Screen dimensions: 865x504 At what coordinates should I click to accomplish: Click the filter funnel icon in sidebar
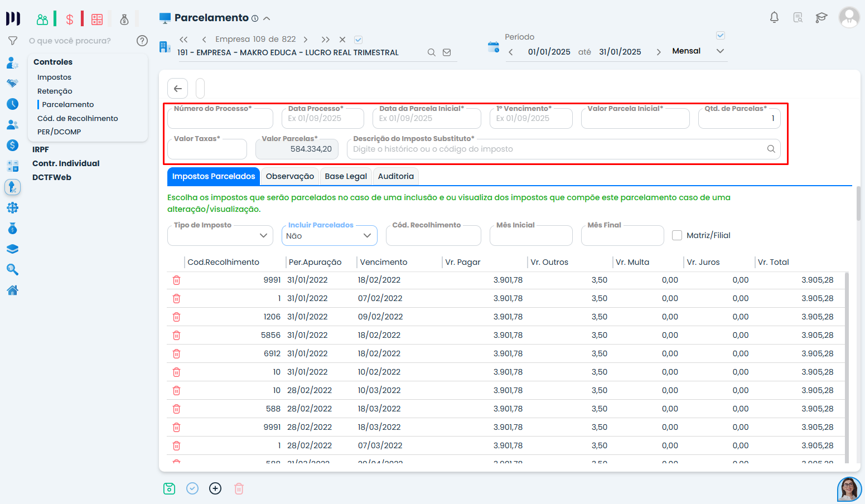pyautogui.click(x=12, y=41)
